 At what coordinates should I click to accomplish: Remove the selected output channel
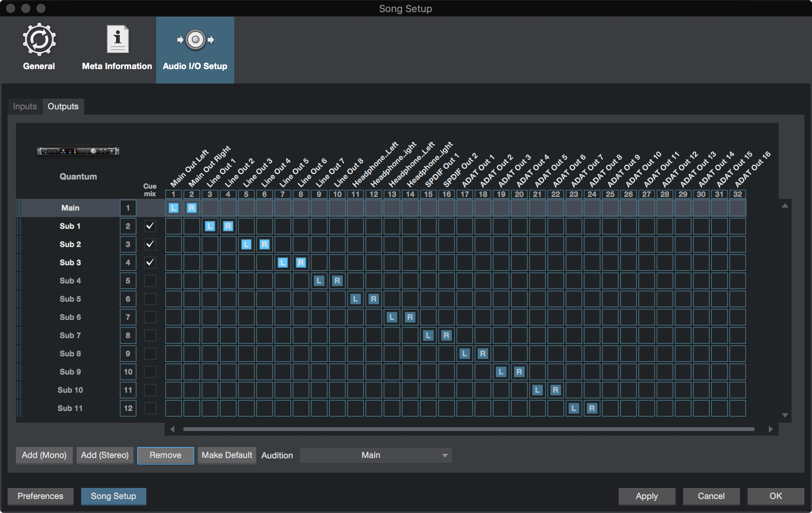tap(166, 455)
